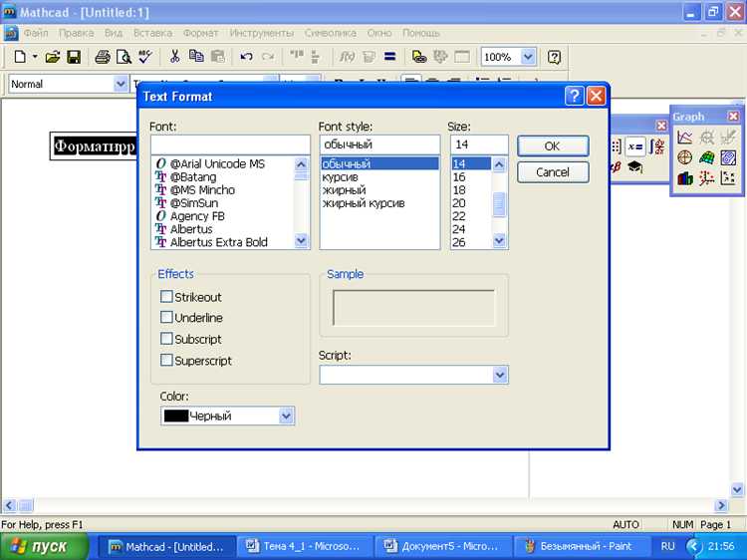Open the Файл menu

tap(36, 33)
